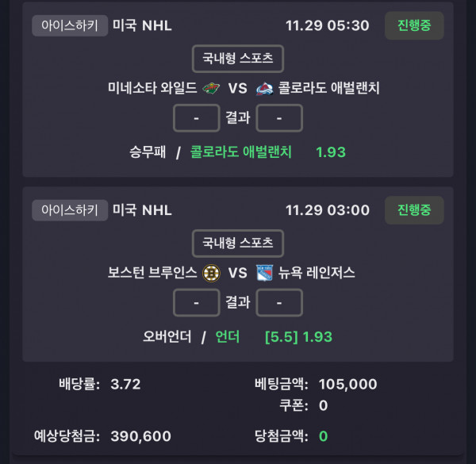Click the Colorado Avalanche team logo
Screen dimensions: 476x464
point(264,88)
